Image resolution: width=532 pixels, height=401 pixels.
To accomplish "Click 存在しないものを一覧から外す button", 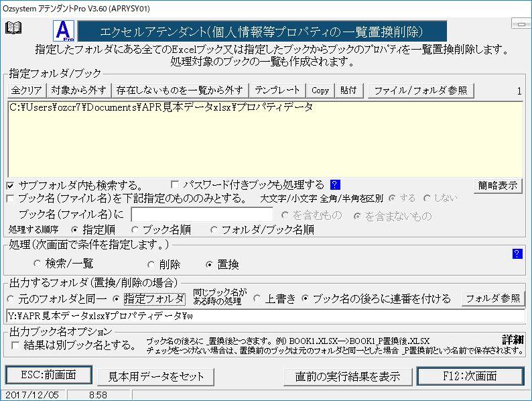I will point(180,91).
